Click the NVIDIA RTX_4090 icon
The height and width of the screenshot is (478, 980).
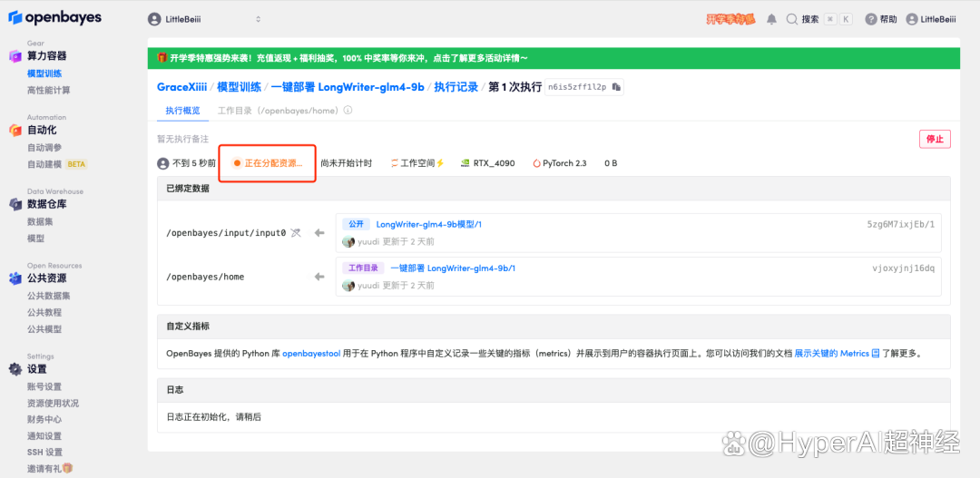pos(465,163)
